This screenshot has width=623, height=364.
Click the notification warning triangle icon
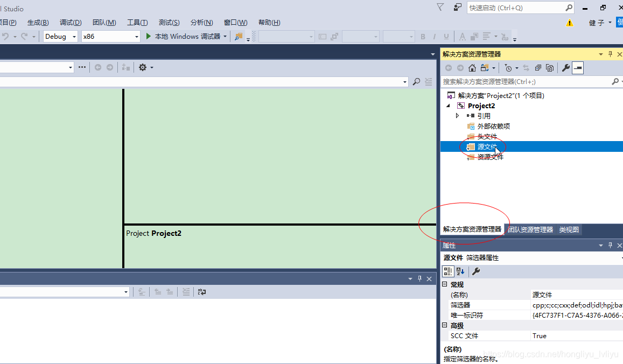[569, 23]
